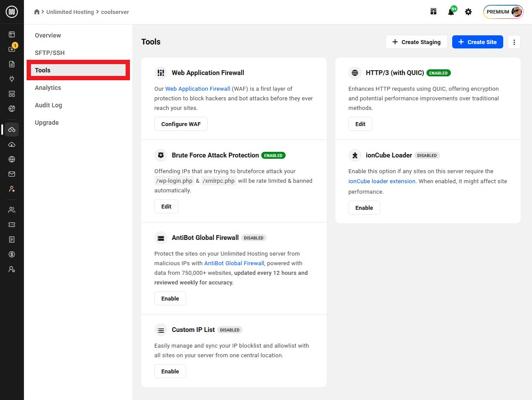Image resolution: width=532 pixels, height=400 pixels.
Task: Open the AntiBot Global Firewall text link
Action: tap(234, 263)
